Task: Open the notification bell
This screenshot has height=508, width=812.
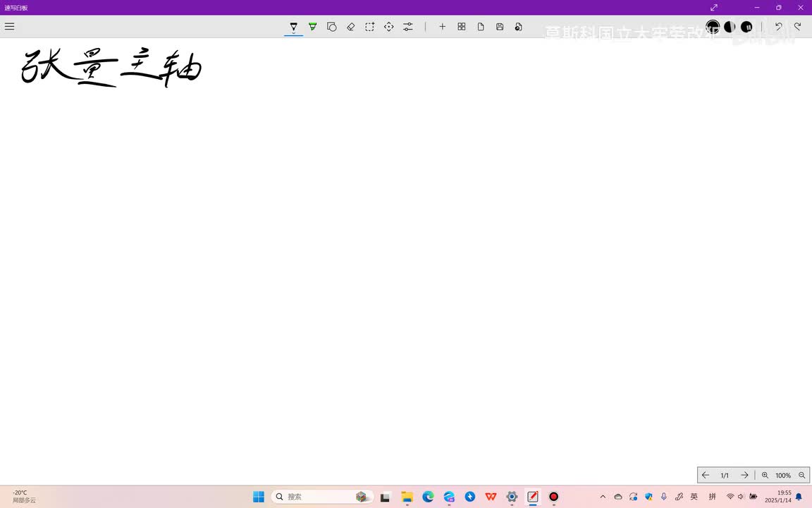Action: [x=799, y=497]
